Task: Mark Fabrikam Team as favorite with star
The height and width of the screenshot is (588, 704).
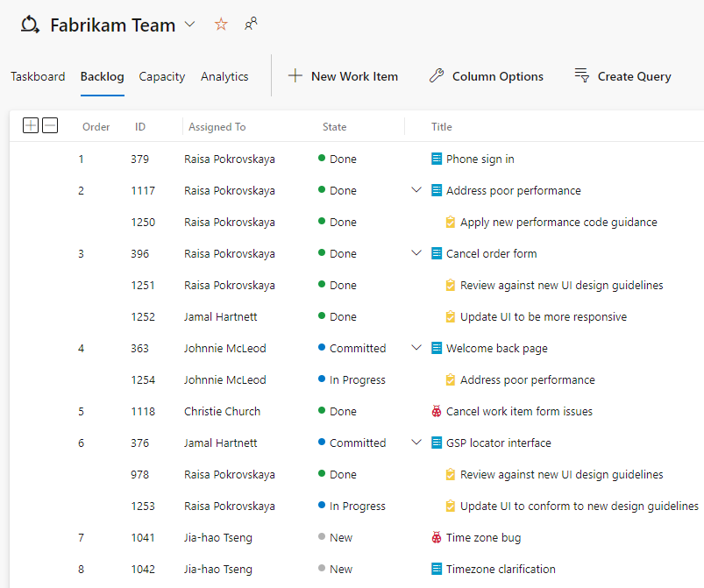Action: 221,25
